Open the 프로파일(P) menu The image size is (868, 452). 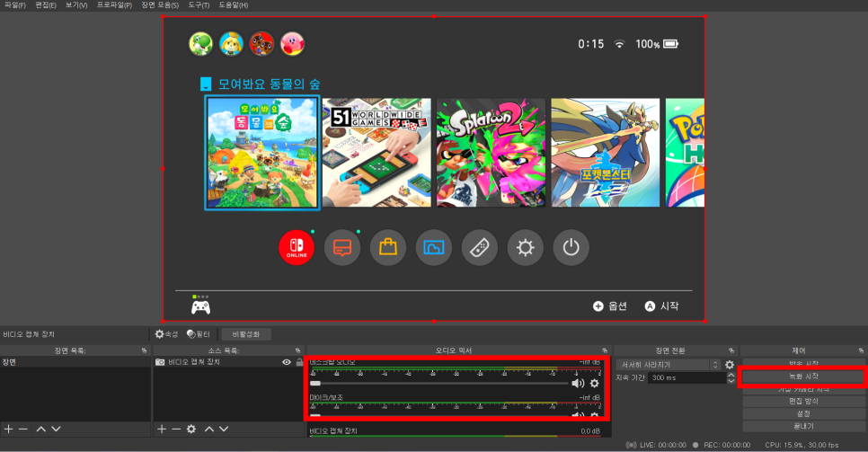(x=114, y=5)
